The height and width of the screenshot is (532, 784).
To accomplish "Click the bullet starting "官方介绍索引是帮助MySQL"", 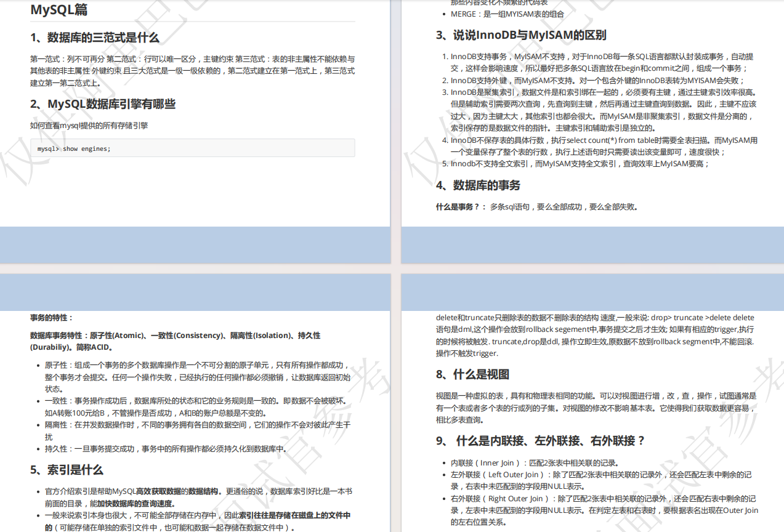I will 198,498.
